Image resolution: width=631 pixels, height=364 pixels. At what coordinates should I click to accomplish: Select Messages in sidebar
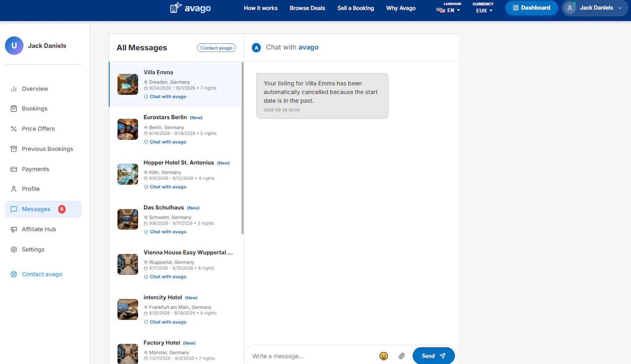pyautogui.click(x=43, y=209)
